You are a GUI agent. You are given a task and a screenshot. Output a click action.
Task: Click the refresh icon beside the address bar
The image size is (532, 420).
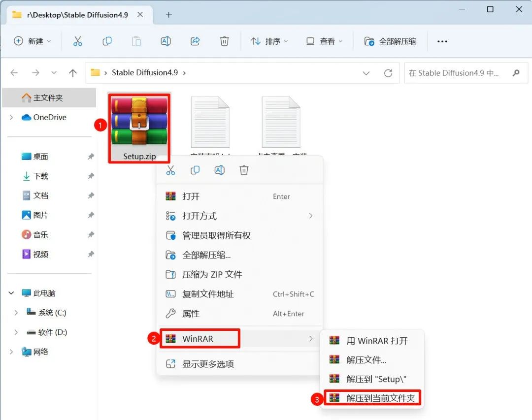[388, 72]
